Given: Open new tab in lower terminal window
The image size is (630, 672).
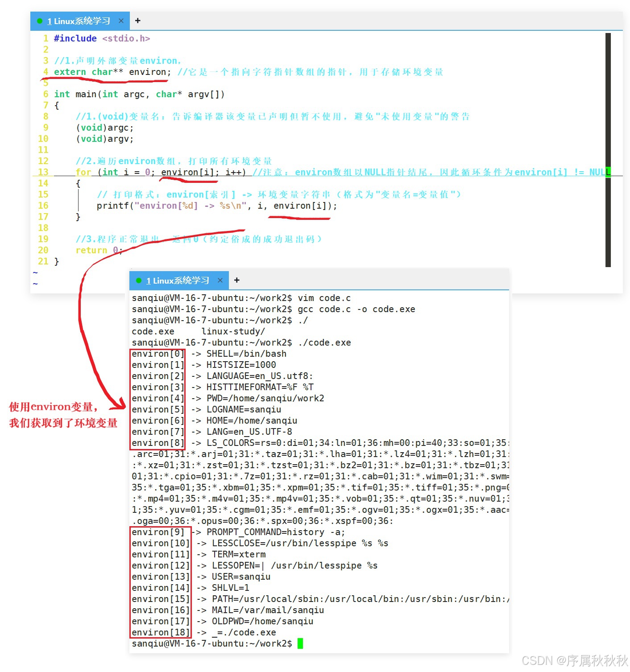Looking at the screenshot, I should [x=237, y=280].
